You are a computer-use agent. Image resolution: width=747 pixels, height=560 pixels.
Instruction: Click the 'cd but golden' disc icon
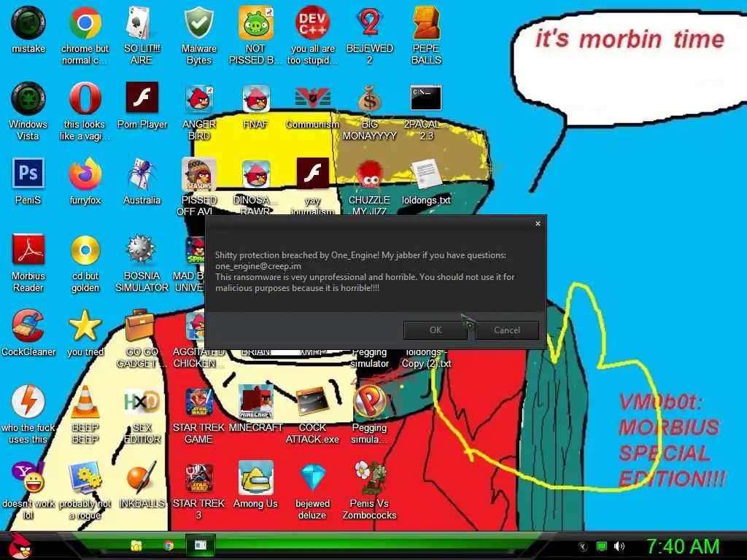click(85, 250)
